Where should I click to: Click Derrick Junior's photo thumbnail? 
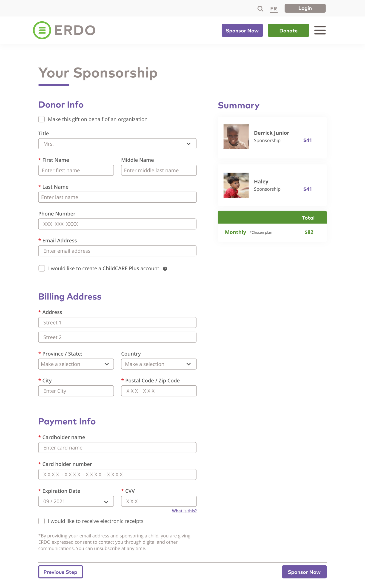(236, 136)
